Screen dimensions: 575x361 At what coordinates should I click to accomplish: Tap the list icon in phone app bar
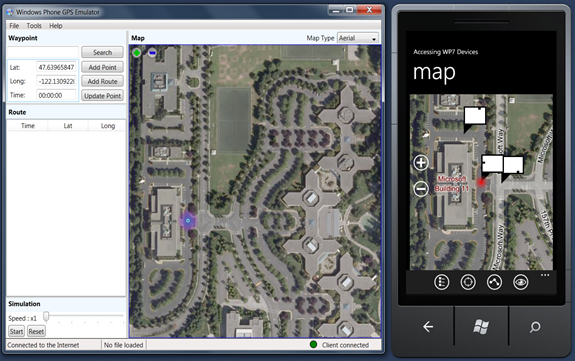442,282
